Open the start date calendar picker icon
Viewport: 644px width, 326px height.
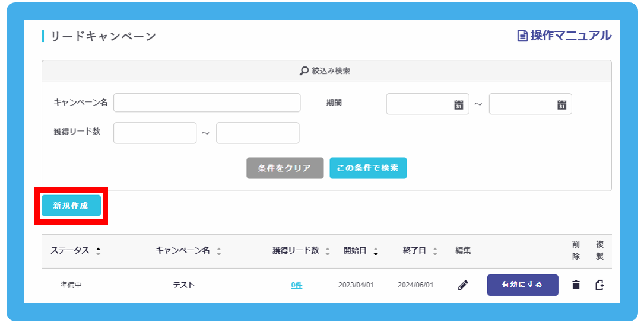[x=458, y=105]
